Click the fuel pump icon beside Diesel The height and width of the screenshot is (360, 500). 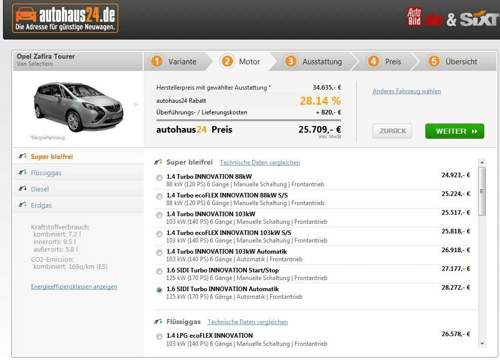point(22,189)
